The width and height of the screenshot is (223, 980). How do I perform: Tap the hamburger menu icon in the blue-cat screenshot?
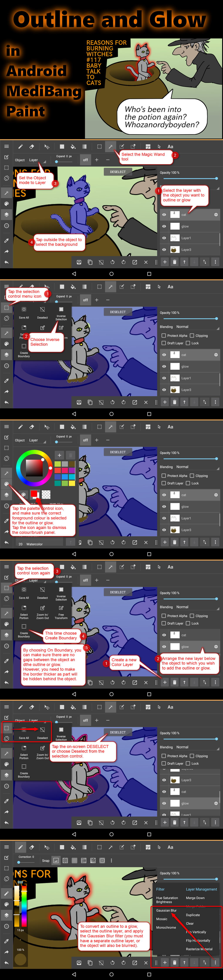7,146
